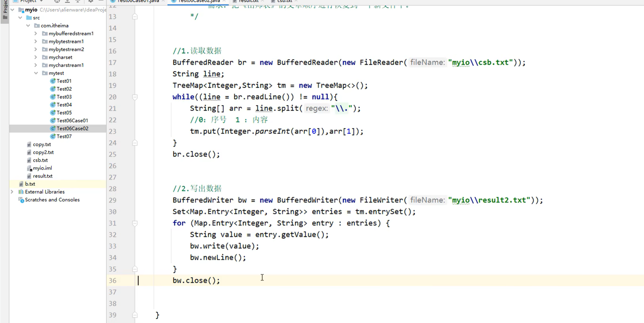Screen dimensions: 644x323
Task: Click the Select Opened File icon in Project toolbar
Action: tap(57, 1)
